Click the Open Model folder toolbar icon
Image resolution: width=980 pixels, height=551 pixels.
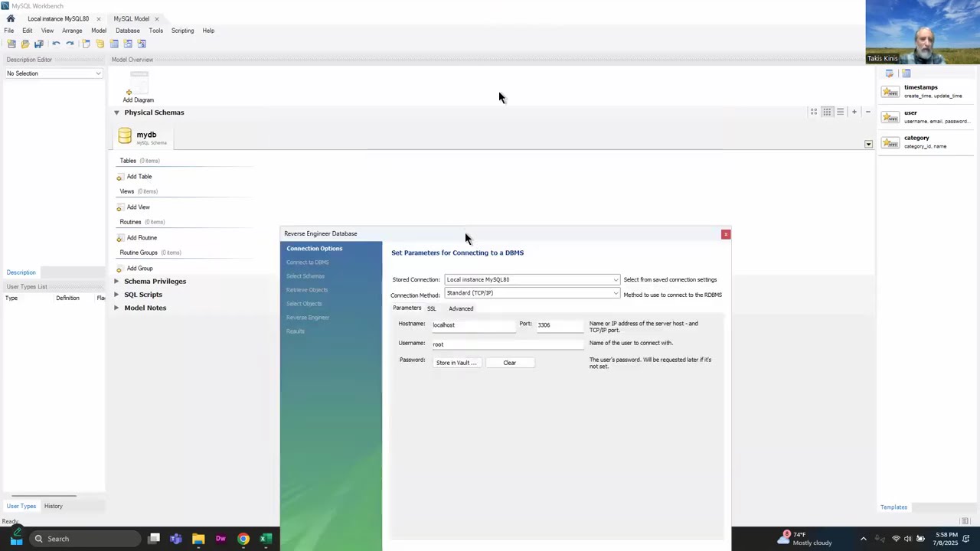click(24, 44)
